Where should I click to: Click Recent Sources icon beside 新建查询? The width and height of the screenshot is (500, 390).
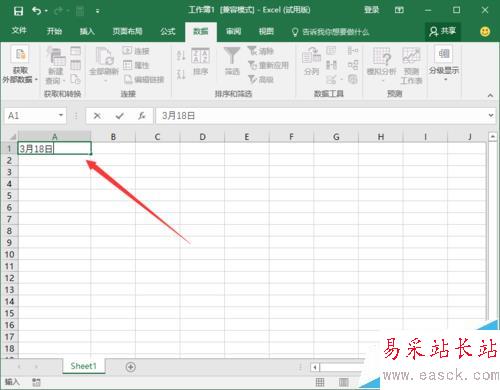tap(76, 79)
